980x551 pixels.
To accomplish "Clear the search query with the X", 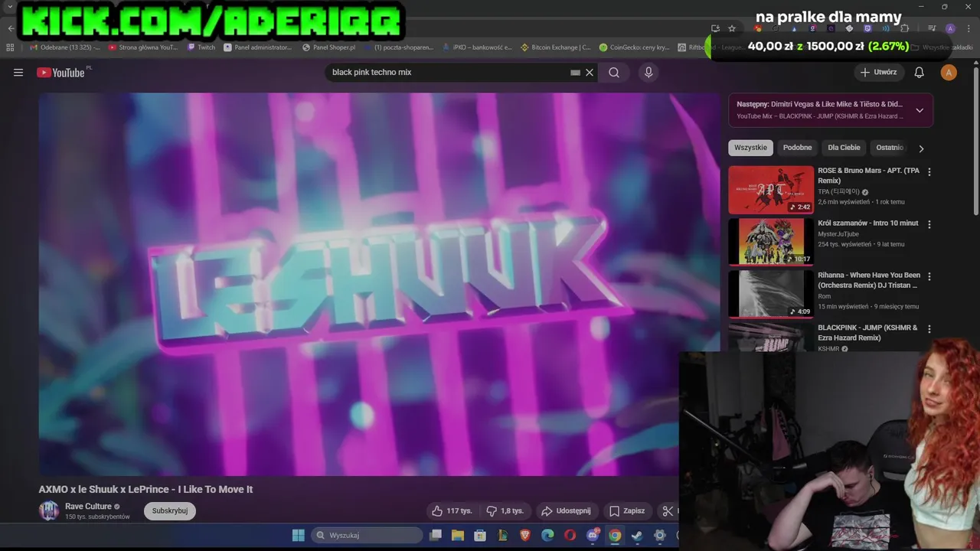I will click(x=590, y=73).
